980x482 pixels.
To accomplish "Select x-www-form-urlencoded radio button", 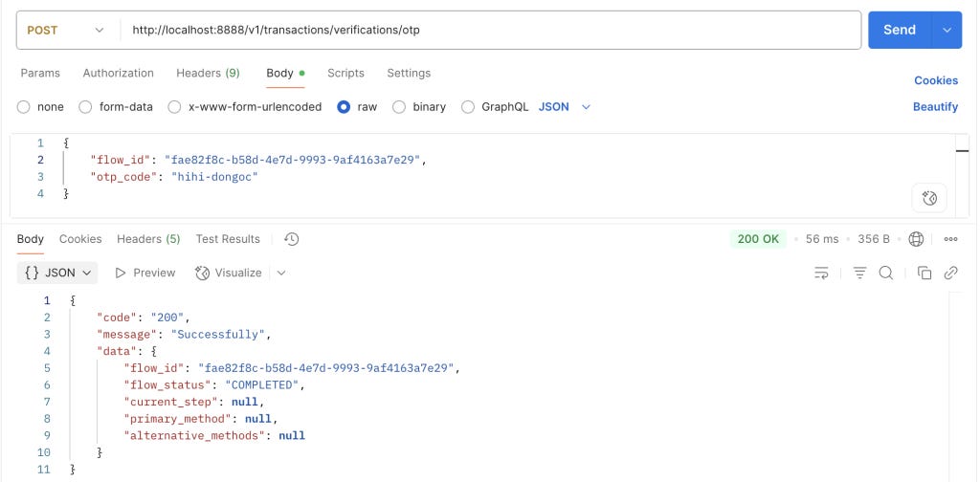I will coord(174,107).
